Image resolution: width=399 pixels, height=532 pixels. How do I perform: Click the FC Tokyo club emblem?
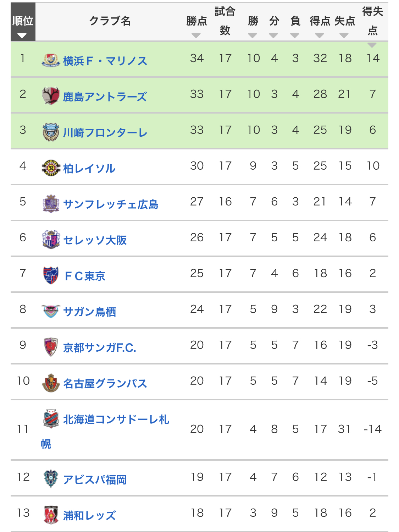tap(51, 275)
